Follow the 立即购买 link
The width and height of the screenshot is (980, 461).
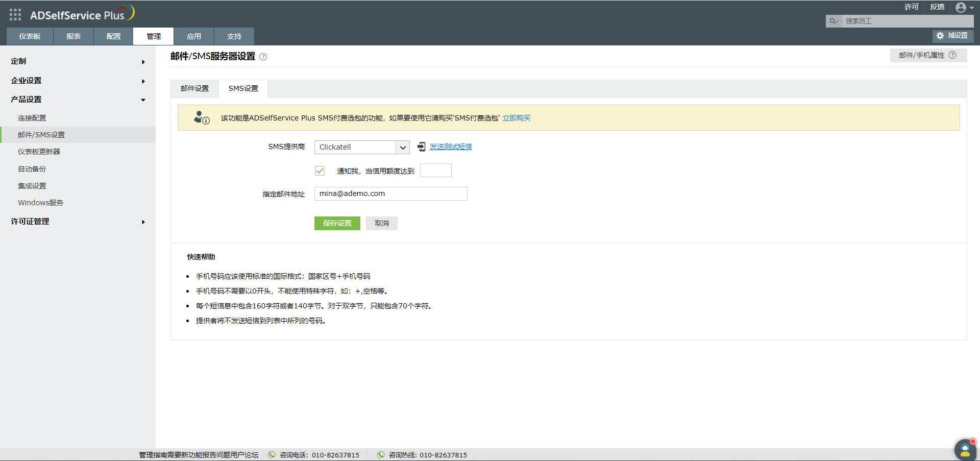click(x=517, y=118)
